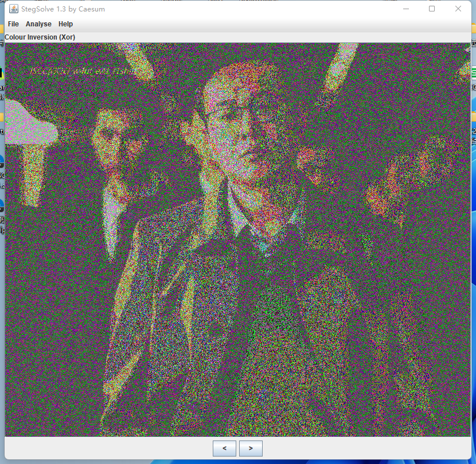This screenshot has height=464, width=476.
Task: Close the StegSolve application
Action: (x=457, y=9)
